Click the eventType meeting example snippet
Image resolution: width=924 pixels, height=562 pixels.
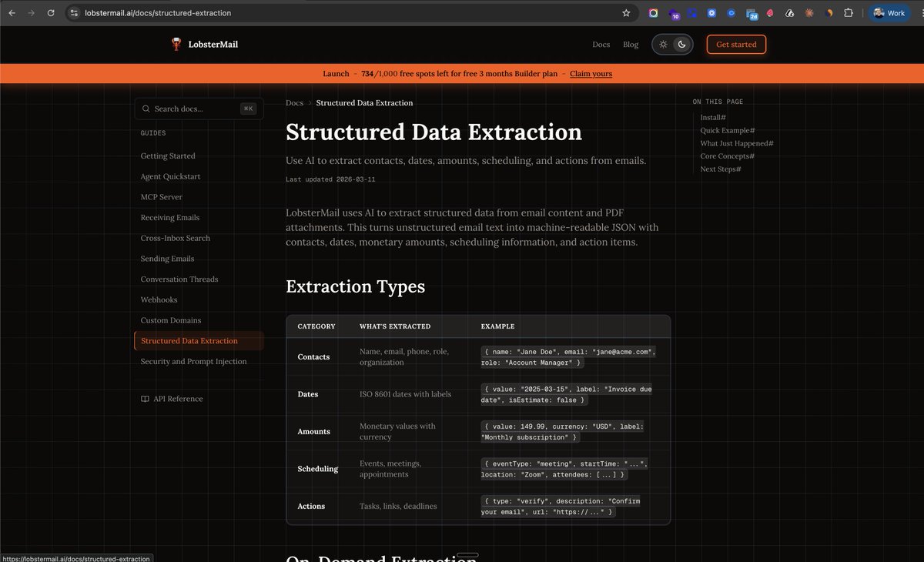point(565,469)
